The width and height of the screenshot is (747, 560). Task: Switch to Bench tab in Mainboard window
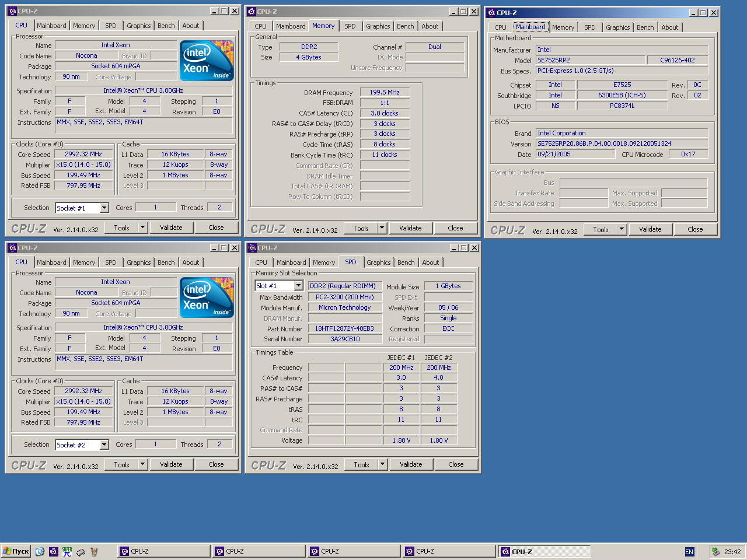pyautogui.click(x=645, y=27)
